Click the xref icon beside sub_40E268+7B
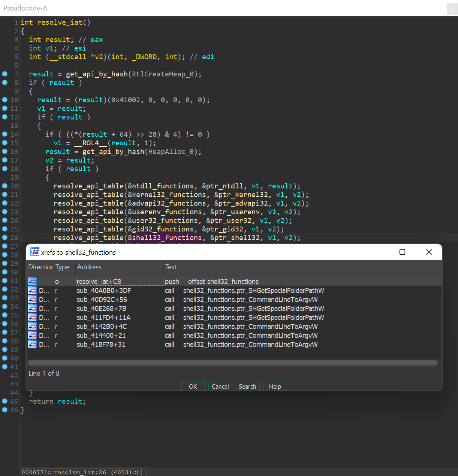 (x=32, y=308)
